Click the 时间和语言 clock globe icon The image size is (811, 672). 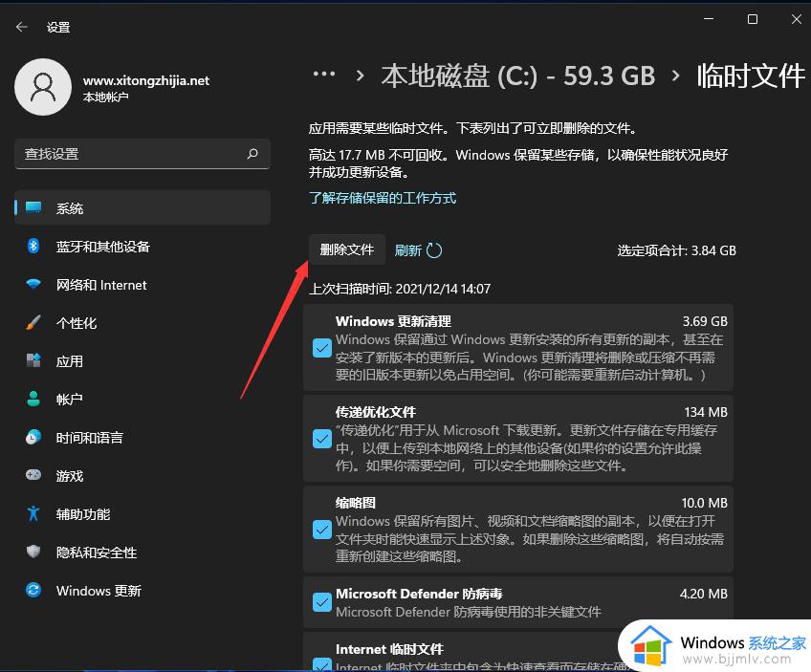pyautogui.click(x=33, y=437)
